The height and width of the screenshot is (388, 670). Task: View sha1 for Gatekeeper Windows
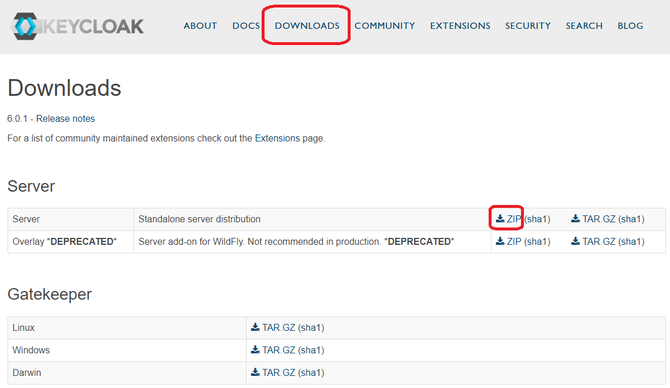click(x=311, y=350)
